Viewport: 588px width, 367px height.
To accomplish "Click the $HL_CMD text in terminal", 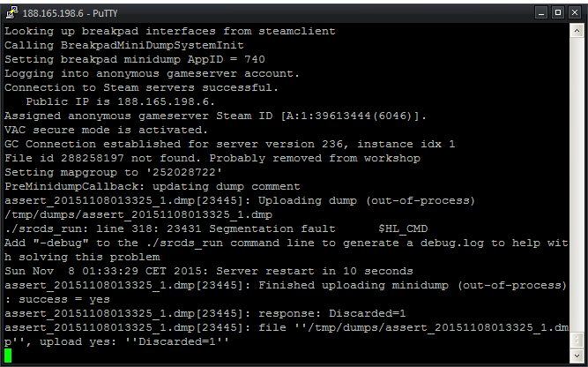I will pyautogui.click(x=403, y=228).
